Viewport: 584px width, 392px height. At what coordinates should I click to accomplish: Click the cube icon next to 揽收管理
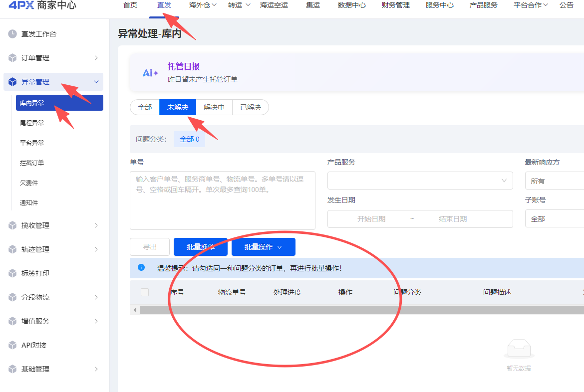click(12, 225)
